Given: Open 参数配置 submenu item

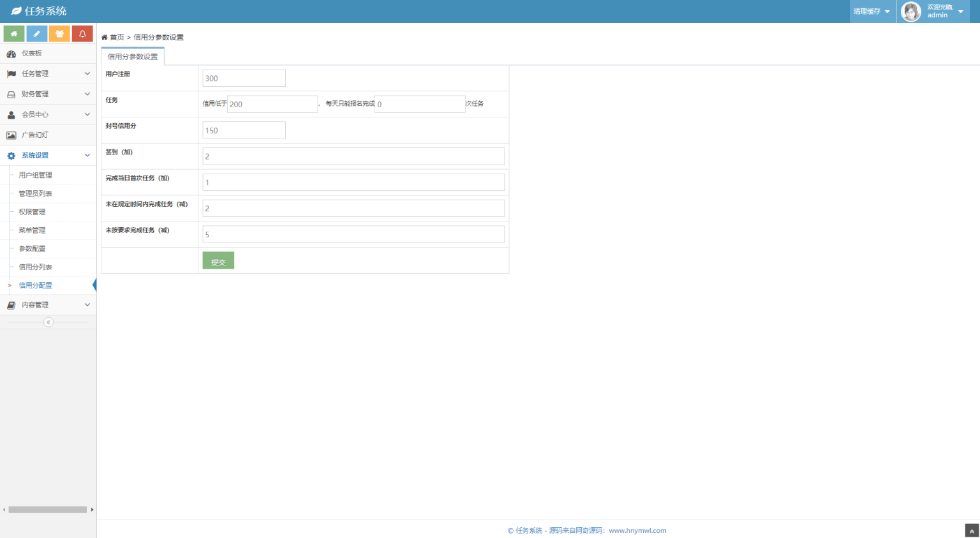Looking at the screenshot, I should click(32, 249).
